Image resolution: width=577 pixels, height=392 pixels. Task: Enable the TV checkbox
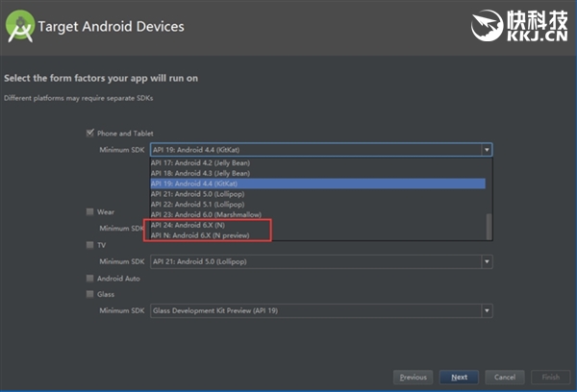click(89, 245)
